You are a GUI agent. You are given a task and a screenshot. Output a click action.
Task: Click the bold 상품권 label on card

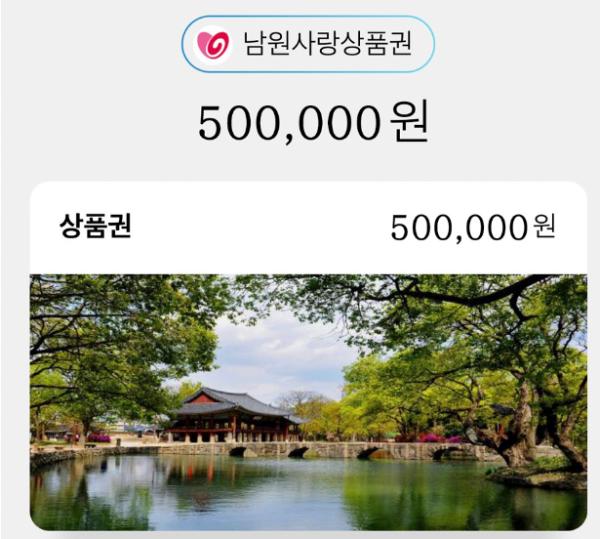[x=95, y=226]
